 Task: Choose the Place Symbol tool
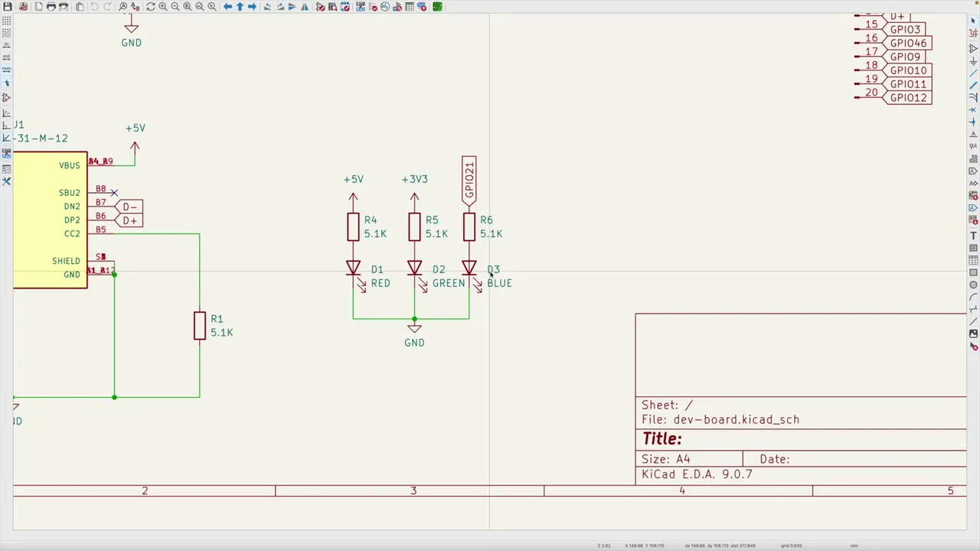point(973,48)
